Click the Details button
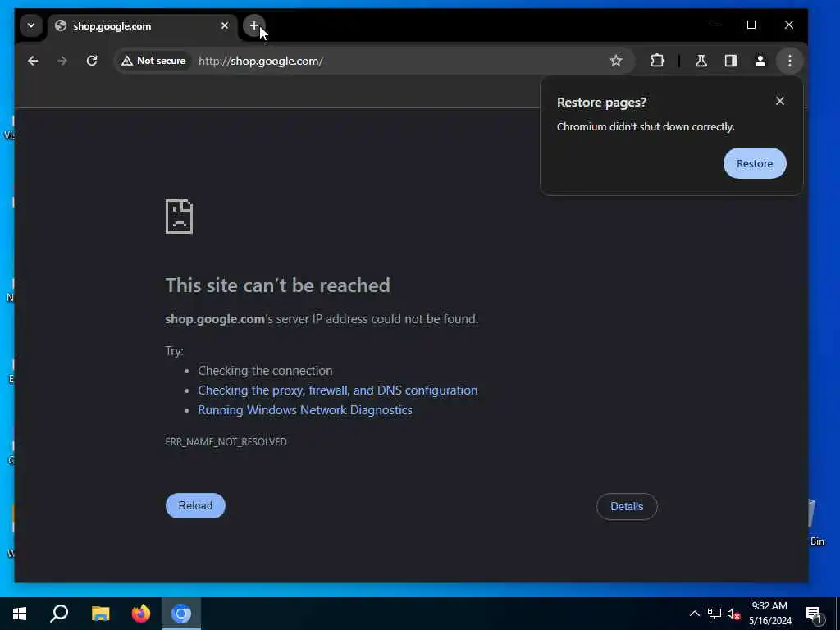Viewport: 840px width, 630px height. tap(627, 506)
